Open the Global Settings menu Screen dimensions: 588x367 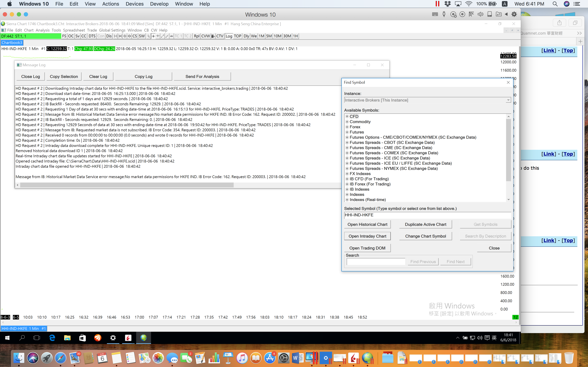coord(112,30)
